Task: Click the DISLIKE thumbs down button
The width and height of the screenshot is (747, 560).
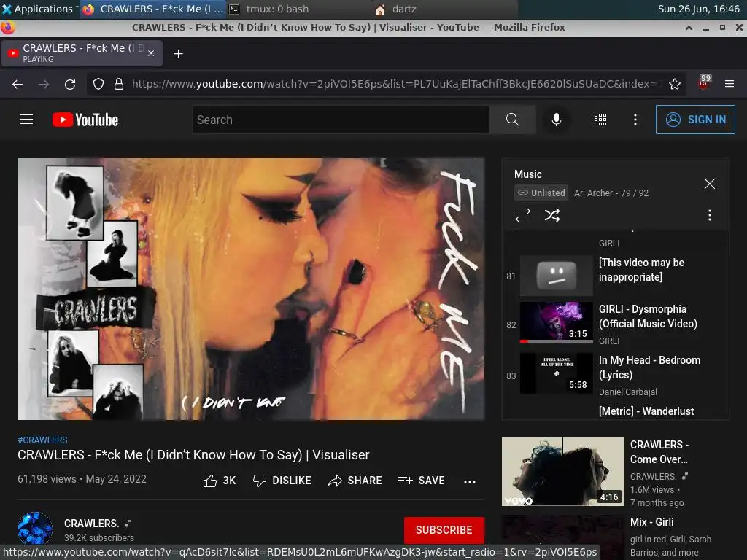Action: (x=282, y=481)
